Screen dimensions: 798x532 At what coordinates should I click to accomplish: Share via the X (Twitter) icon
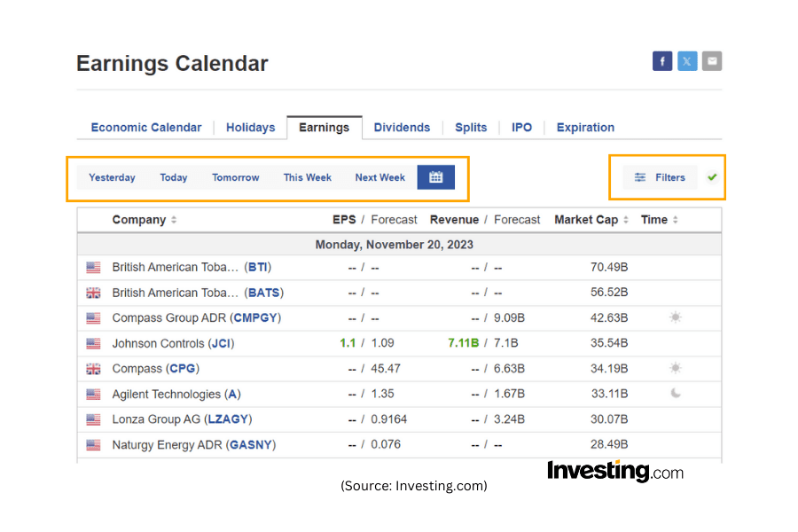pyautogui.click(x=687, y=61)
